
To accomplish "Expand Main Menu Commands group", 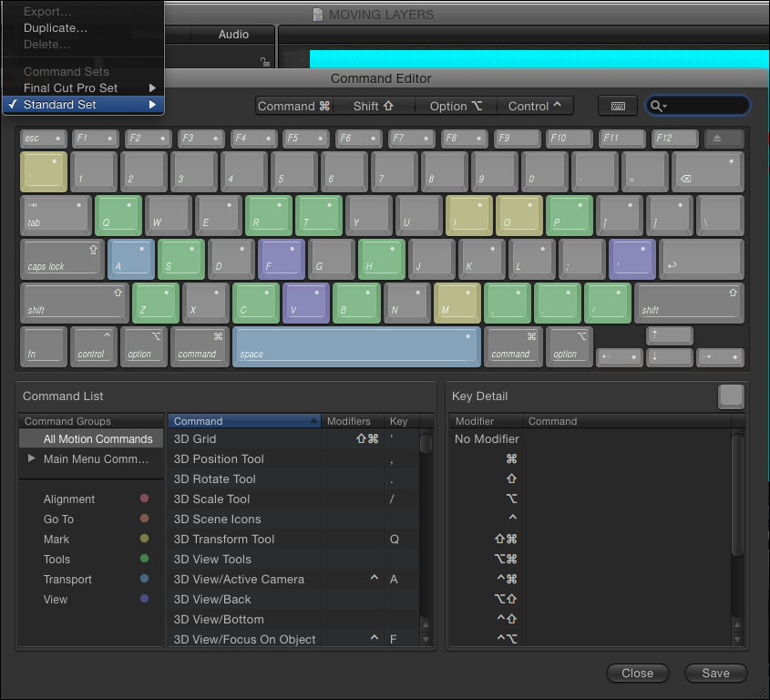I will coord(32,459).
